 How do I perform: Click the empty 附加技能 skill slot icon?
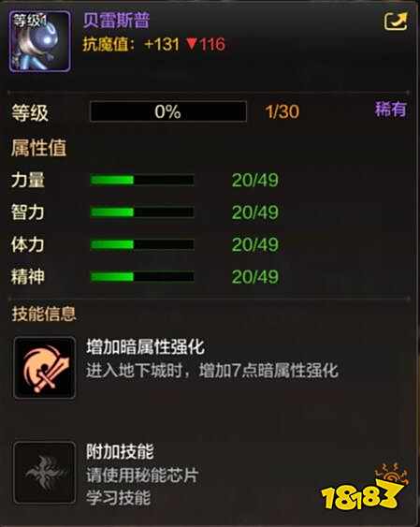pos(45,473)
